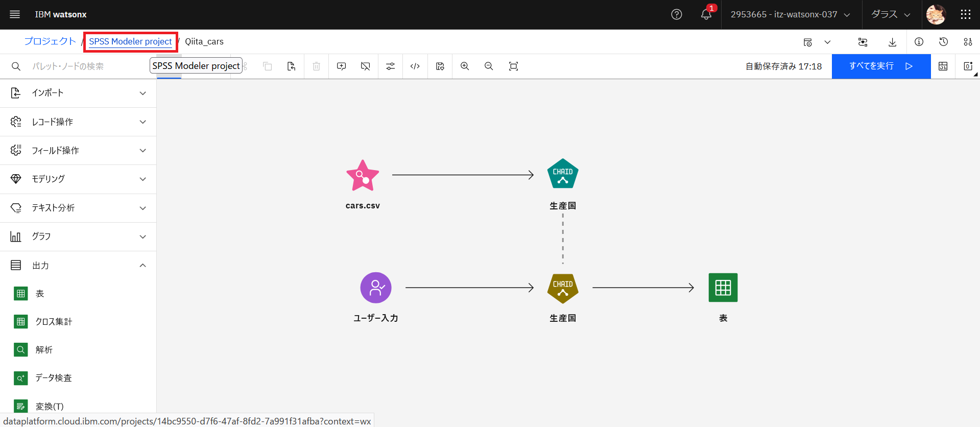The height and width of the screenshot is (427, 980).
Task: Click the download arrow icon
Action: pyautogui.click(x=892, y=42)
